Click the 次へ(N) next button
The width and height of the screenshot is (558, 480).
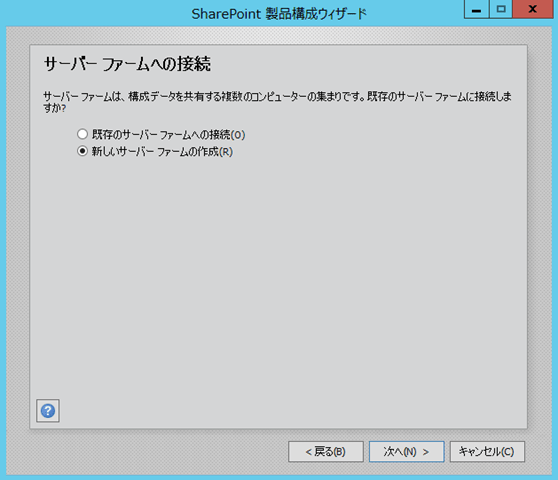click(406, 452)
